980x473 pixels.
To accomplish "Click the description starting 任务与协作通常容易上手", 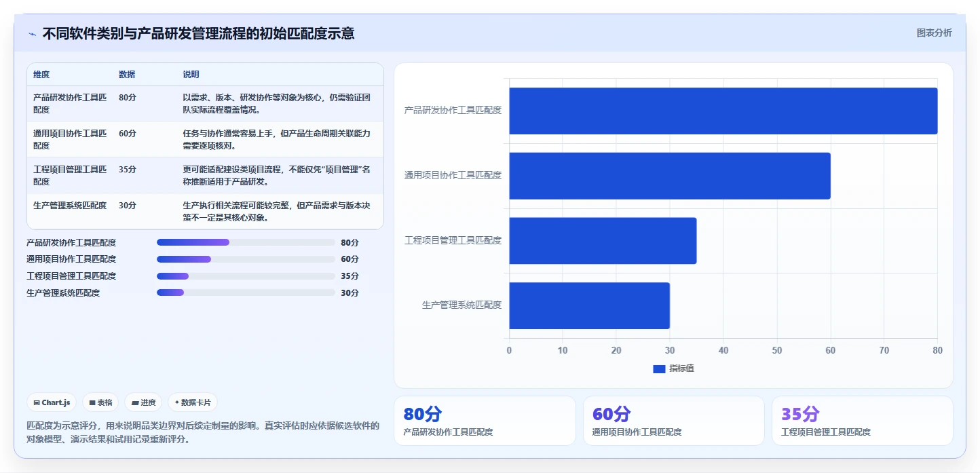I will click(x=277, y=139).
